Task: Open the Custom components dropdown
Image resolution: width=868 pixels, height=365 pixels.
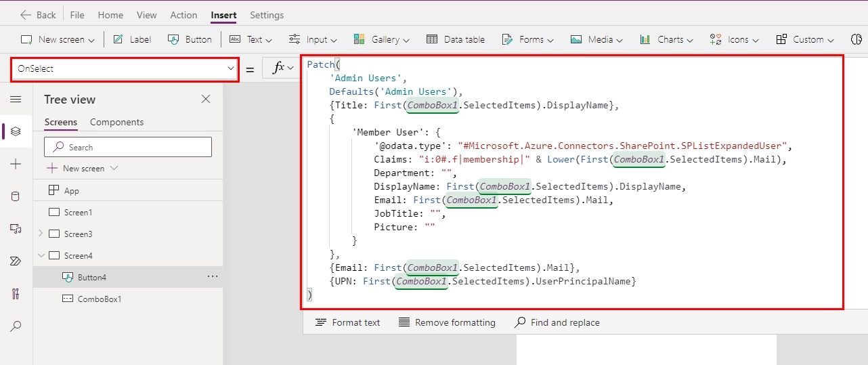Action: pyautogui.click(x=805, y=39)
